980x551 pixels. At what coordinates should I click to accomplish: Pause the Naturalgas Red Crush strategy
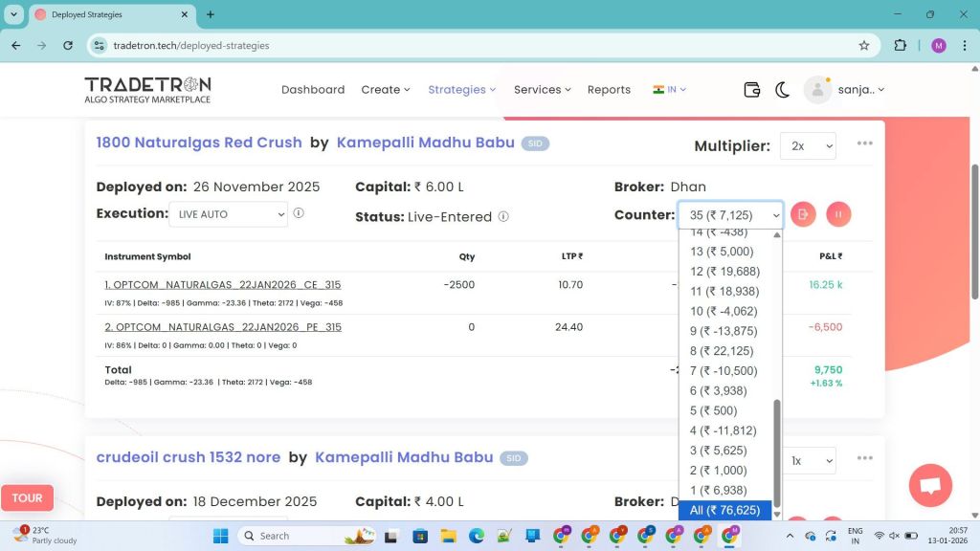838,214
